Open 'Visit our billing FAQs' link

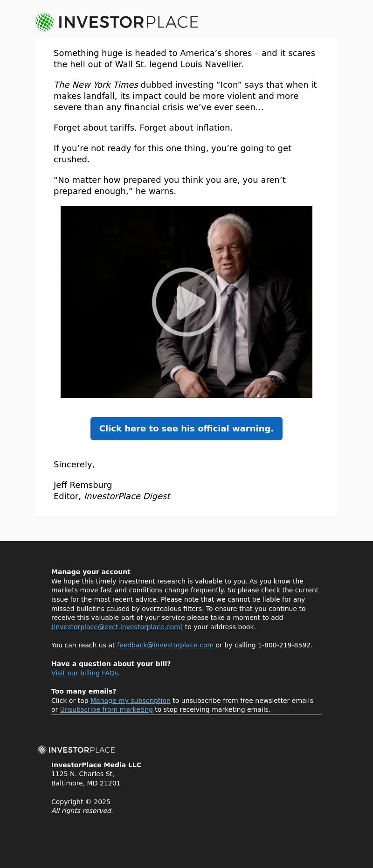(x=84, y=673)
